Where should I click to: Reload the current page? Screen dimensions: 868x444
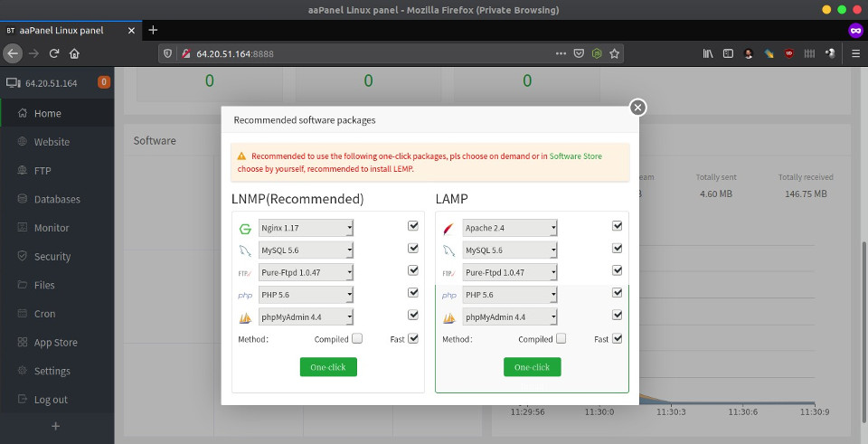[x=53, y=53]
